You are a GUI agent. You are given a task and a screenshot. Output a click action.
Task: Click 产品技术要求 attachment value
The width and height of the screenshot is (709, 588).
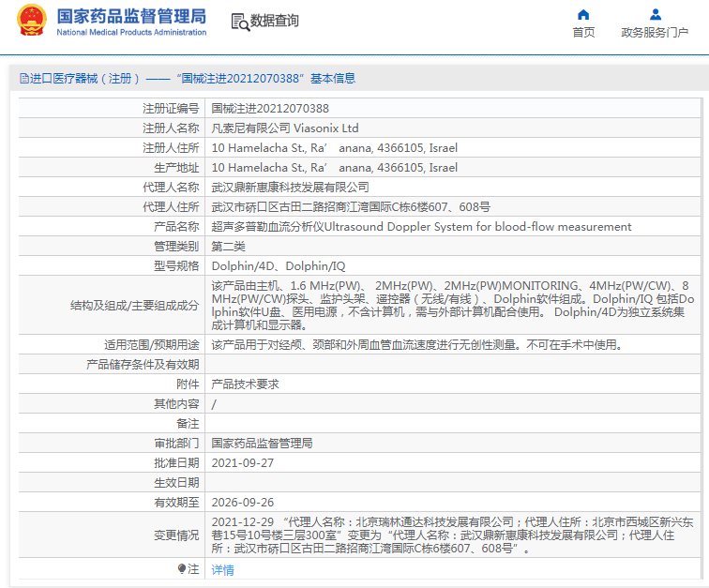245,384
